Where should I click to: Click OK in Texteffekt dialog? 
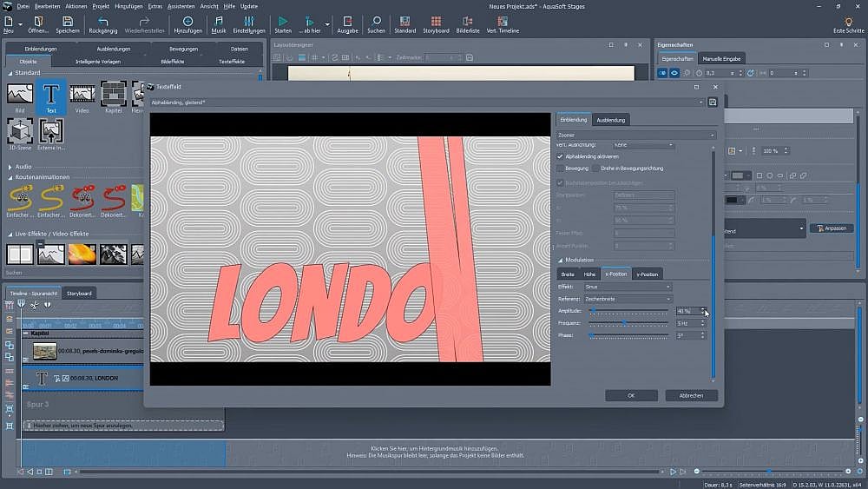click(x=631, y=395)
